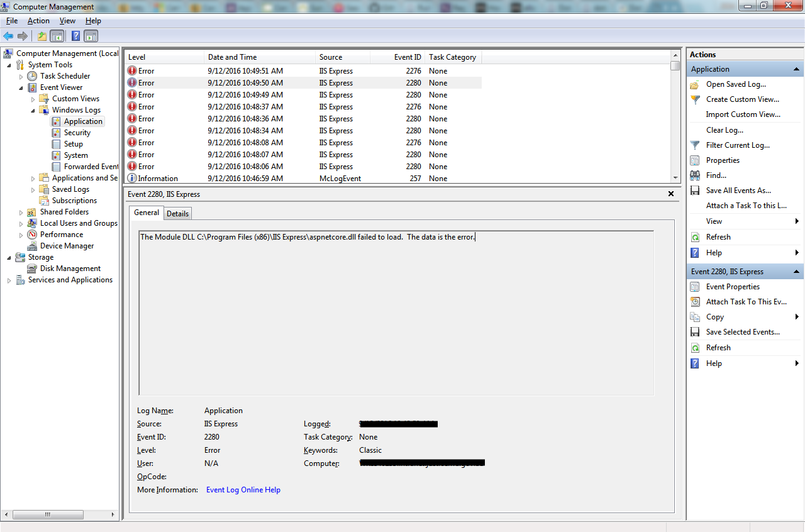Select the System log icon in tree
This screenshot has height=532, width=805.
tap(56, 155)
